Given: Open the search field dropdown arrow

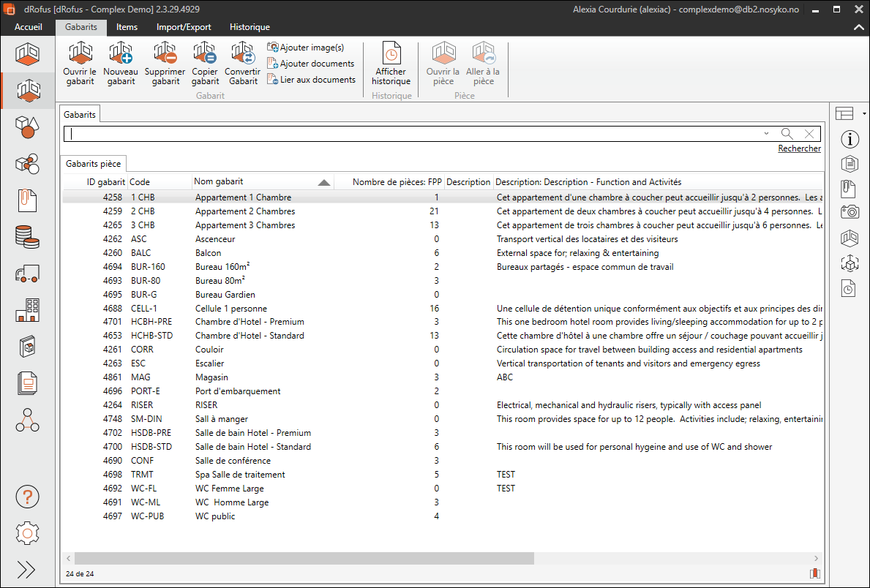Looking at the screenshot, I should [x=766, y=134].
